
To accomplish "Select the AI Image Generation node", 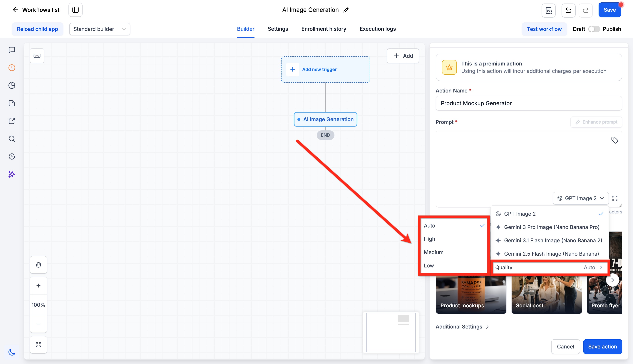I will (x=325, y=119).
